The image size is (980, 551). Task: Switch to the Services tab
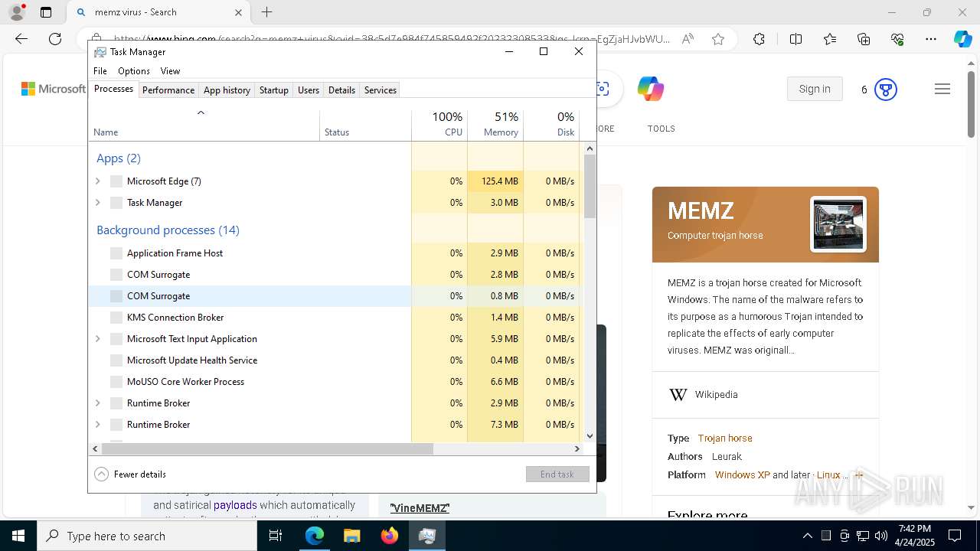coord(381,90)
